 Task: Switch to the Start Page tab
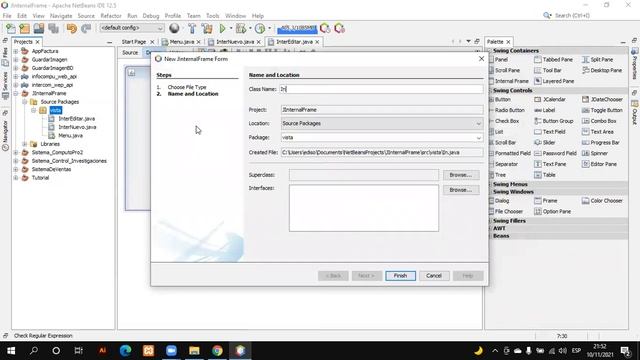click(133, 42)
